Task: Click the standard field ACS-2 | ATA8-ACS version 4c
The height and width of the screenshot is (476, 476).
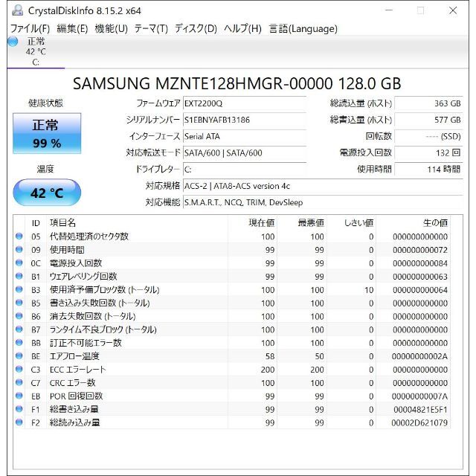Action: coord(323,186)
